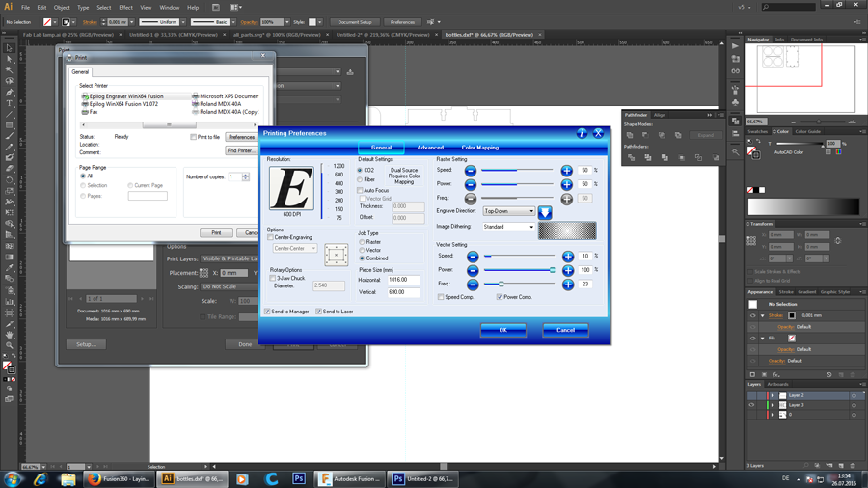The height and width of the screenshot is (488, 868).
Task: Click the Windows Start button
Action: [x=12, y=479]
